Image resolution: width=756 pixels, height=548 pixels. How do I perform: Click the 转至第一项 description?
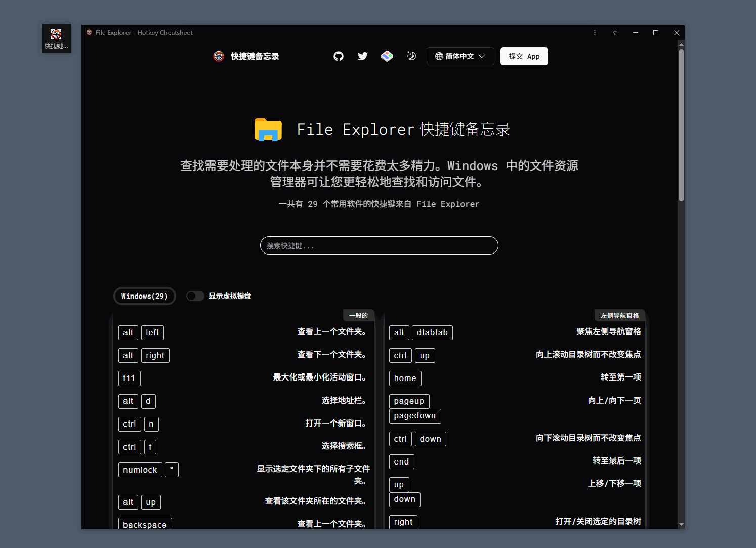click(620, 377)
